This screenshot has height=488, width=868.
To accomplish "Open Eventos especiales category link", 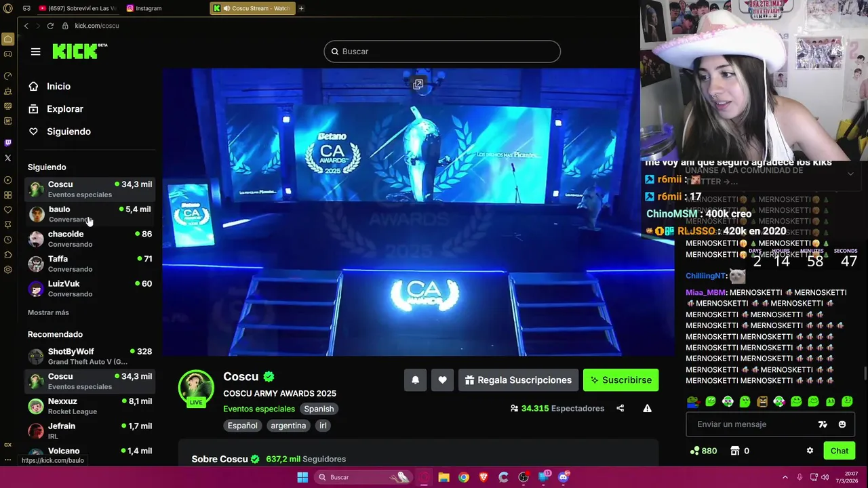I will (259, 409).
